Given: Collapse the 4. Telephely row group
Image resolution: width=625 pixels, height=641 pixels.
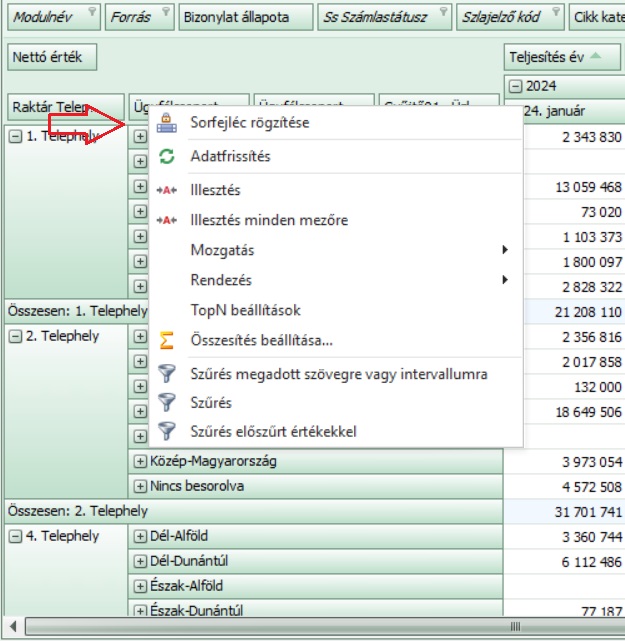Looking at the screenshot, I should point(15,536).
